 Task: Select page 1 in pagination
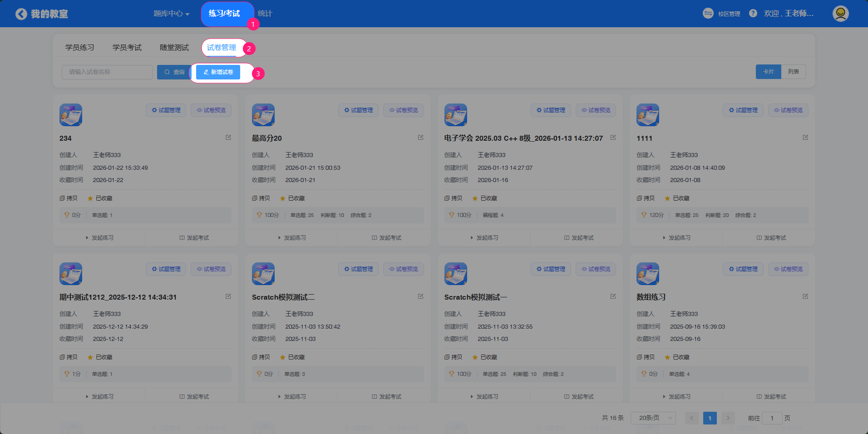(710, 418)
